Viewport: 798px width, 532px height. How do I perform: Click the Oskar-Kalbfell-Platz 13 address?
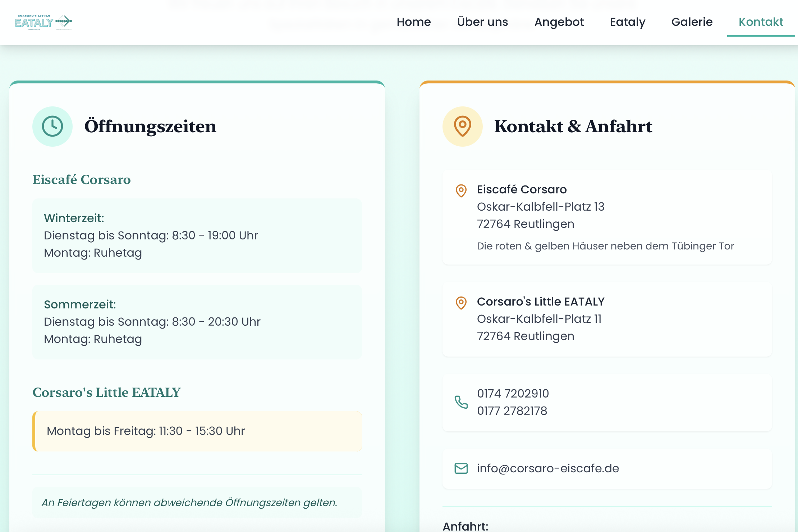(x=541, y=207)
